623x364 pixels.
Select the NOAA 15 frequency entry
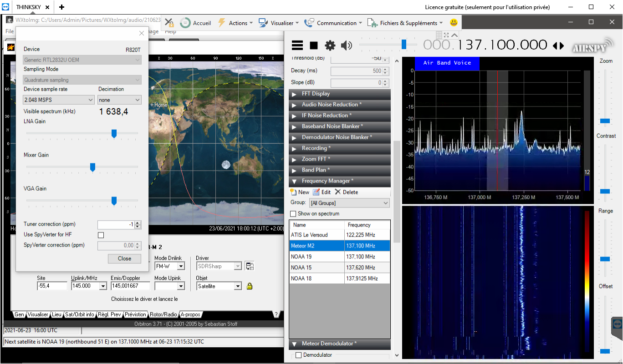(340, 268)
